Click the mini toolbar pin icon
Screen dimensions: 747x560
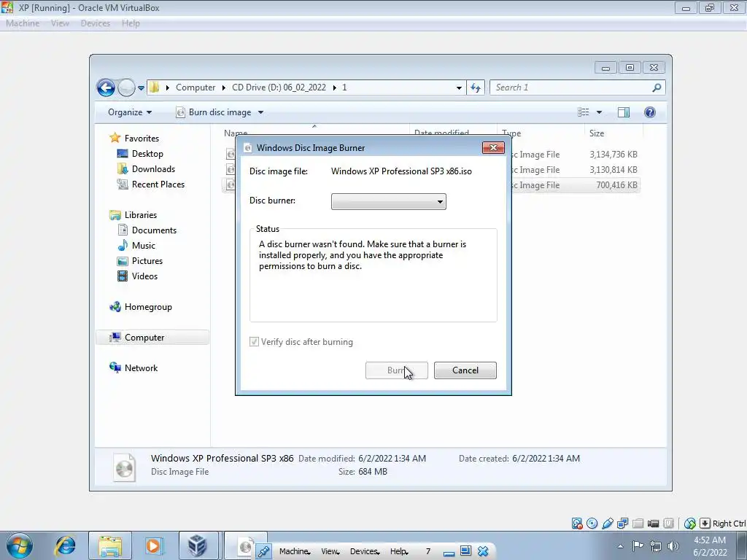[x=263, y=551]
